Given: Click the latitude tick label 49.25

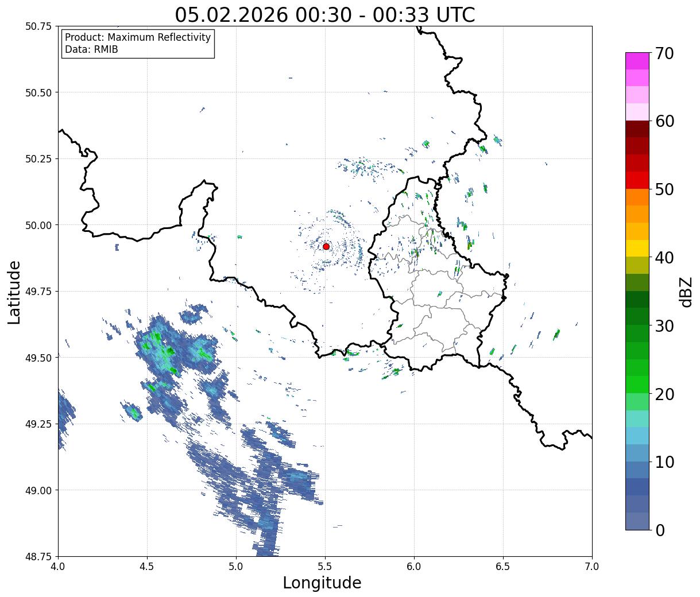Looking at the screenshot, I should click(38, 424).
